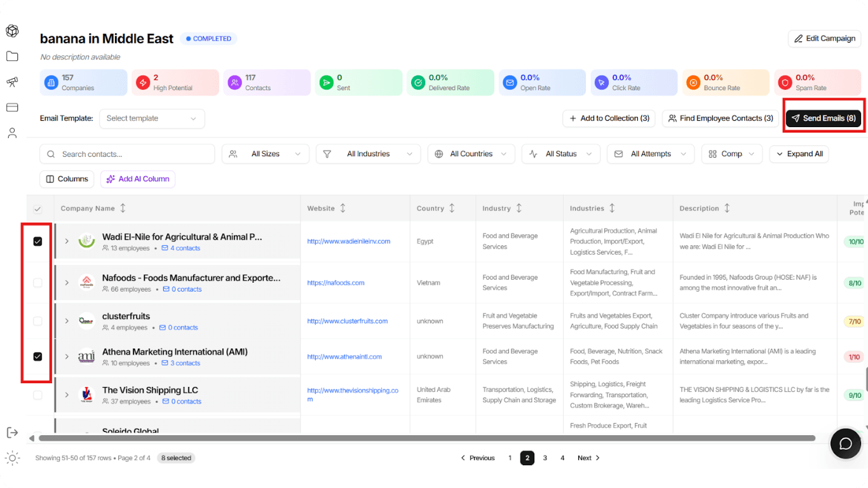Image resolution: width=868 pixels, height=488 pixels.
Task: Check the Nafoods row checkbox
Action: tap(37, 282)
